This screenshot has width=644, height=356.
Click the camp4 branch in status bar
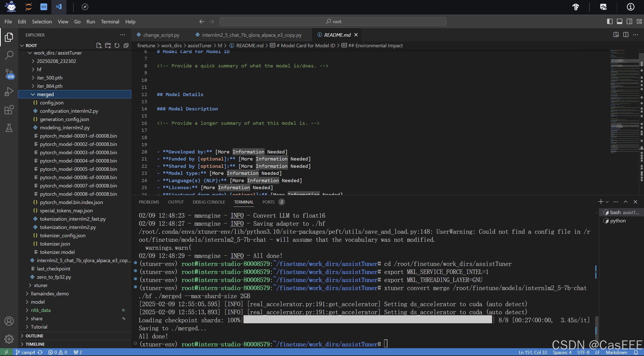(x=28, y=352)
